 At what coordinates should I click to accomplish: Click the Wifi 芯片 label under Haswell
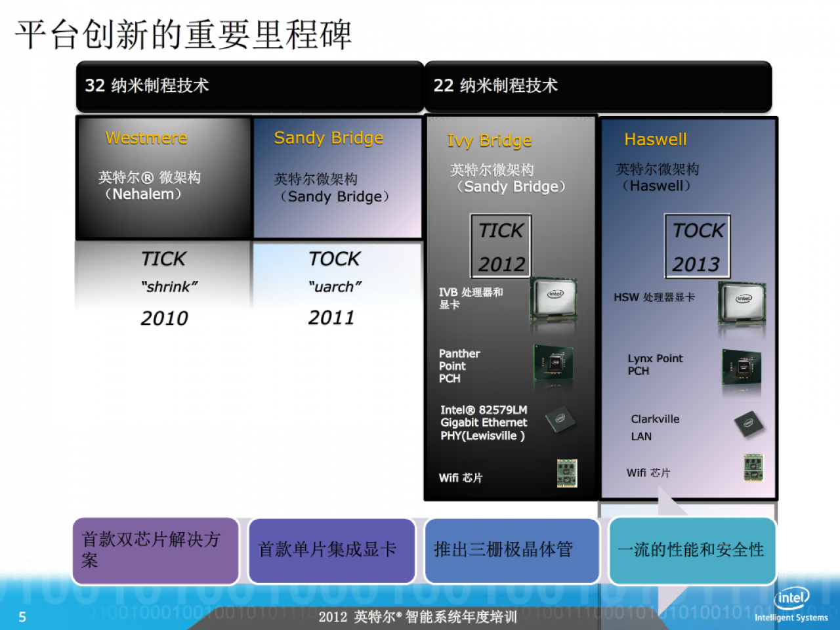(648, 472)
